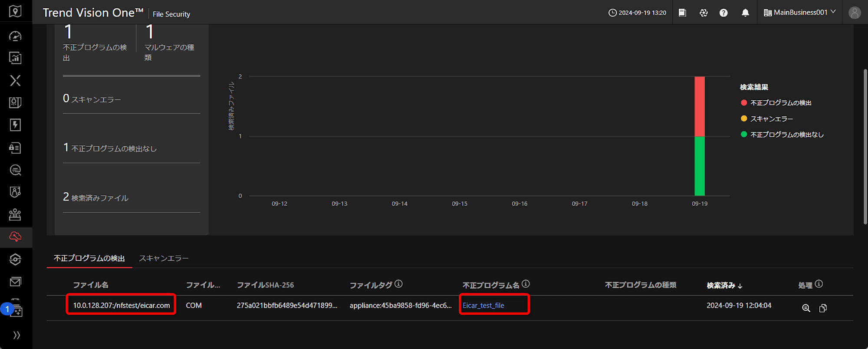Switch to 不正プログラムの検出 tab
The width and height of the screenshot is (868, 349).
click(x=89, y=258)
